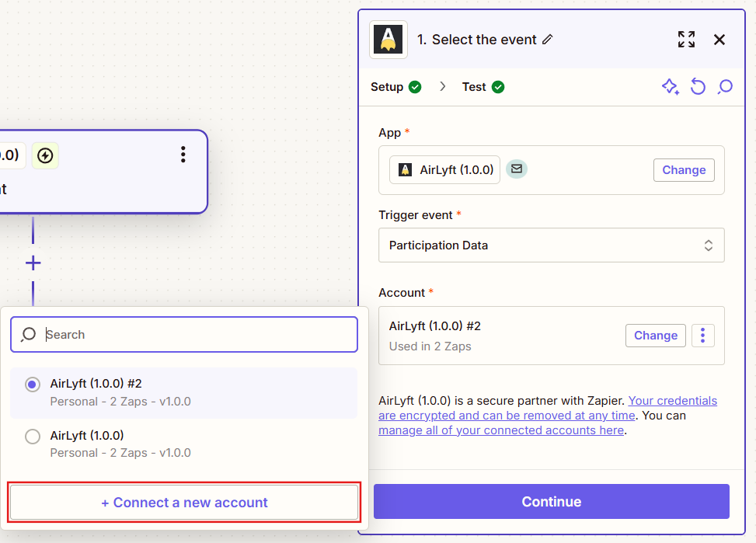The image size is (756, 543).
Task: Open the search icon in panel toolbar
Action: coord(725,87)
